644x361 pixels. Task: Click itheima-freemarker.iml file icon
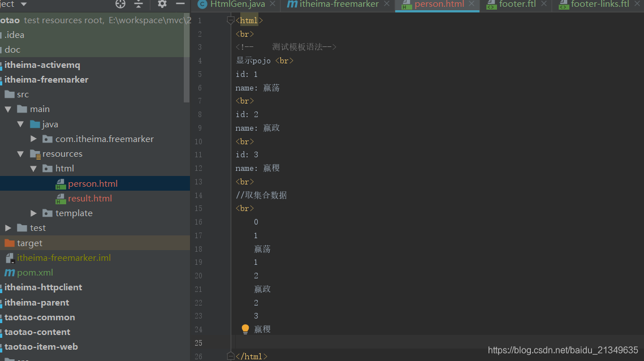10,258
